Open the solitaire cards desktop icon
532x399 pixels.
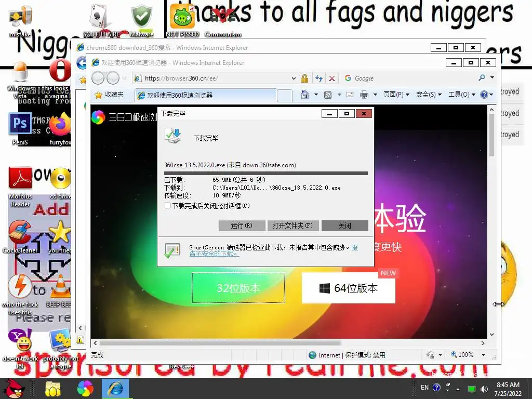click(101, 21)
